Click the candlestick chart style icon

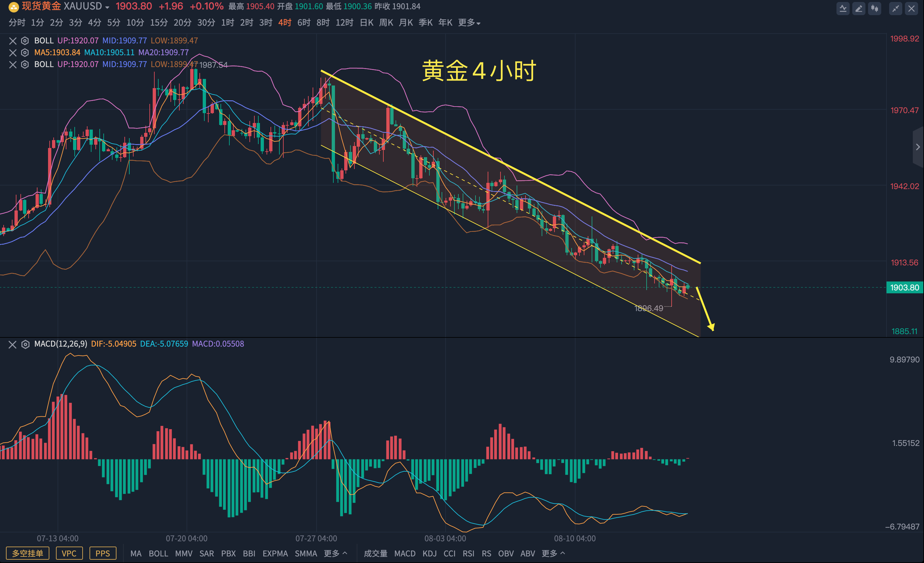pos(875,8)
